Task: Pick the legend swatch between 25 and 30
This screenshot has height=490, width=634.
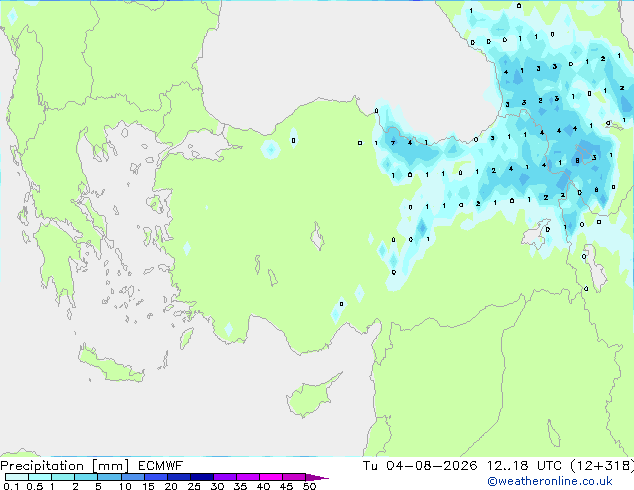Action: tap(201, 477)
